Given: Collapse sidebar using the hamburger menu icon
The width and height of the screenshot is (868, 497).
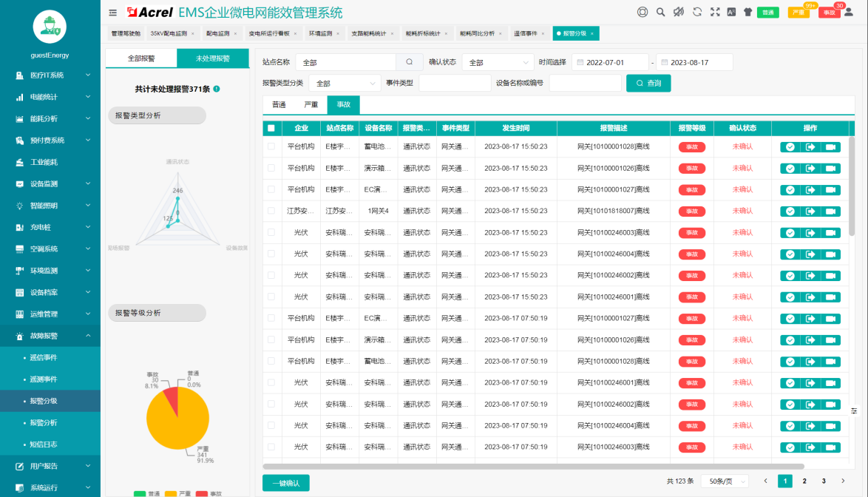Looking at the screenshot, I should 112,13.
